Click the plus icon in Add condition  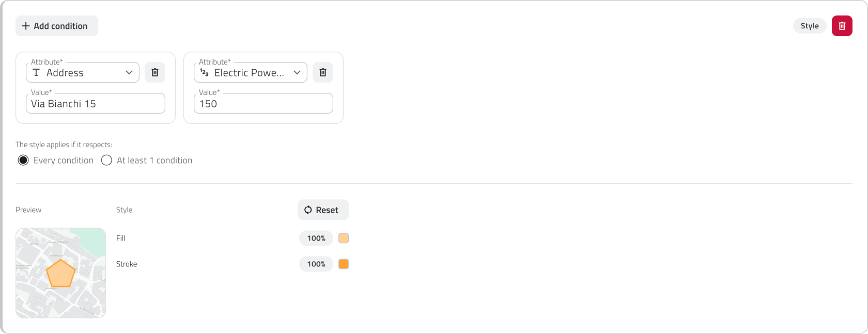click(x=26, y=26)
